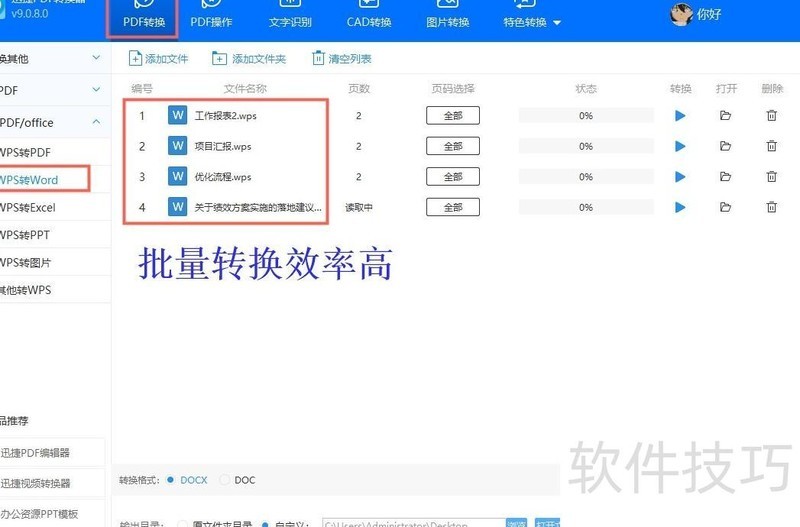This screenshot has width=800, height=527.
Task: Click the 状态 column header
Action: tap(586, 89)
